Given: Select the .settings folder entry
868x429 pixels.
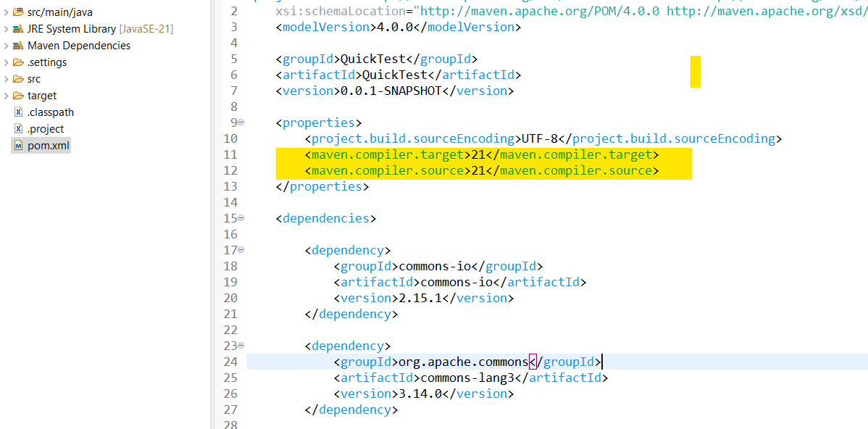Looking at the screenshot, I should coord(47,62).
